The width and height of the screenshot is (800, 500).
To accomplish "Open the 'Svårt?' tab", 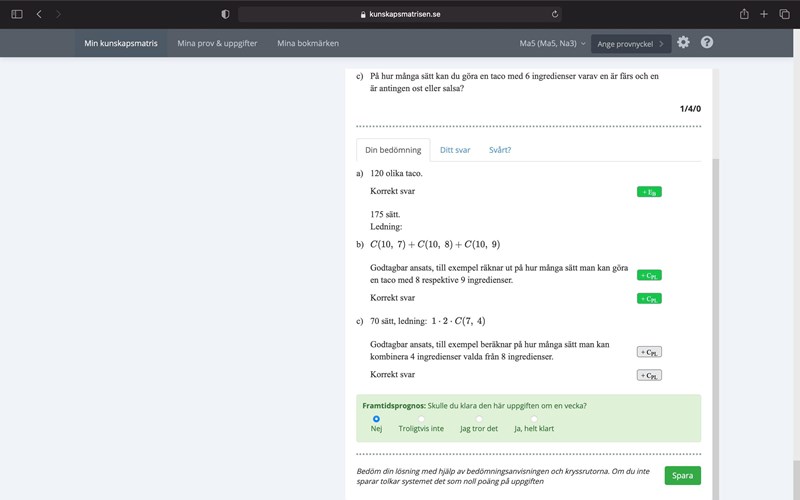I will 500,150.
